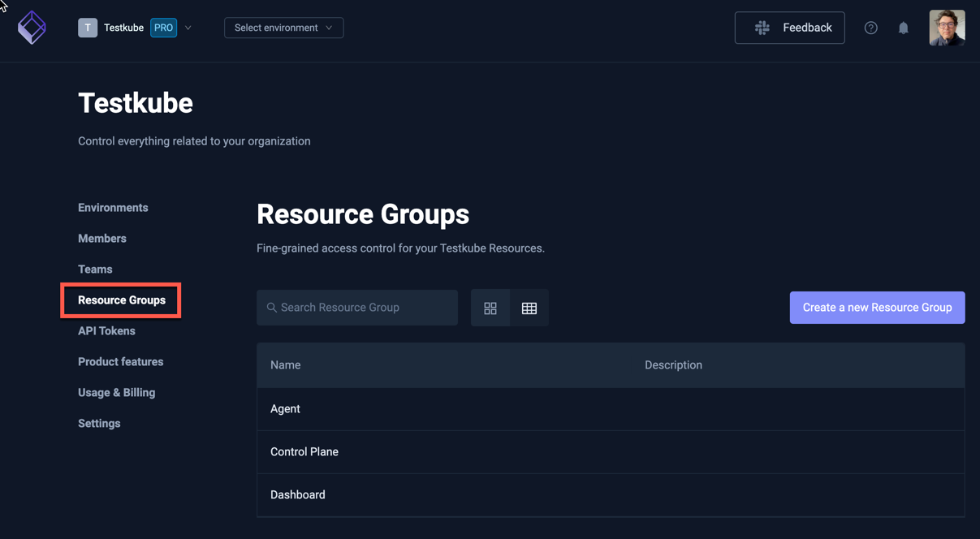Click the Name column header

pyautogui.click(x=286, y=365)
